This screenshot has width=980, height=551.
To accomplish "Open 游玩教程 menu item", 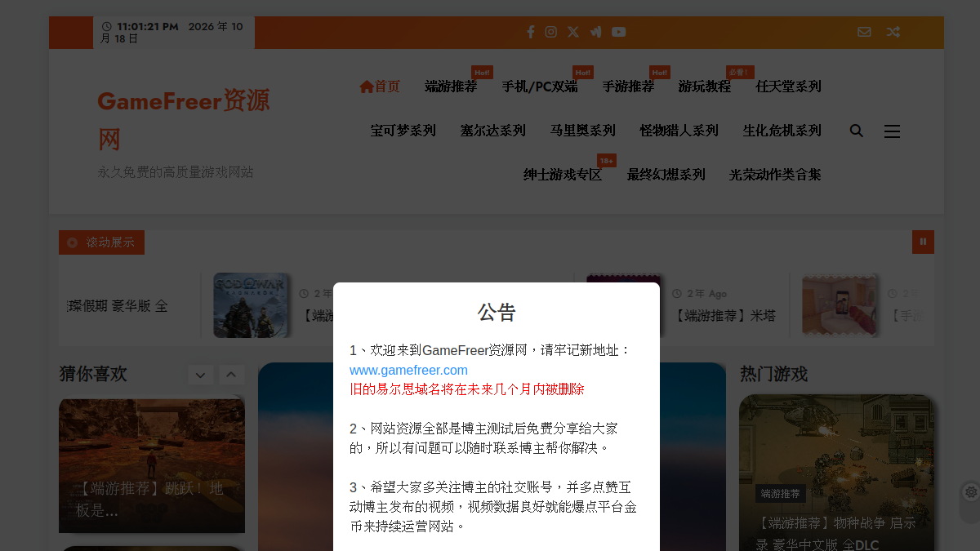I will point(705,87).
